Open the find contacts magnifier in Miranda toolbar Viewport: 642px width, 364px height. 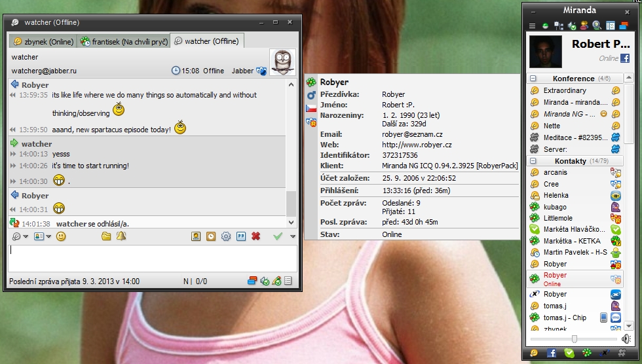[x=597, y=26]
